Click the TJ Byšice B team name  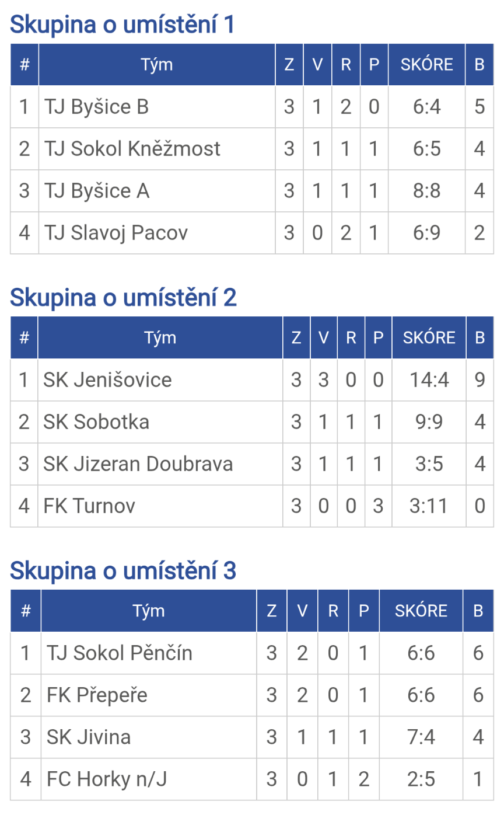click(97, 107)
